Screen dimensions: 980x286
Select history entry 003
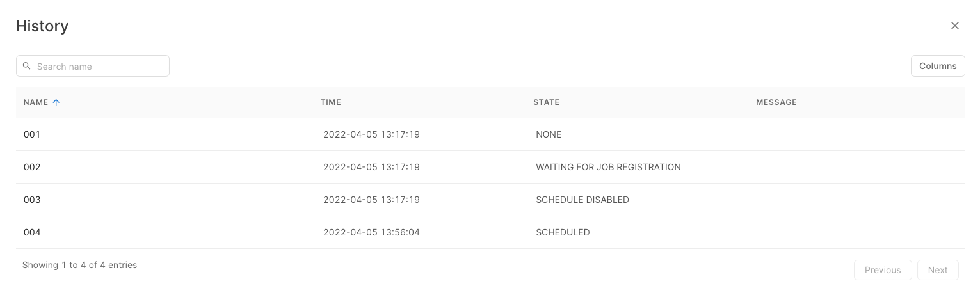pyautogui.click(x=32, y=200)
